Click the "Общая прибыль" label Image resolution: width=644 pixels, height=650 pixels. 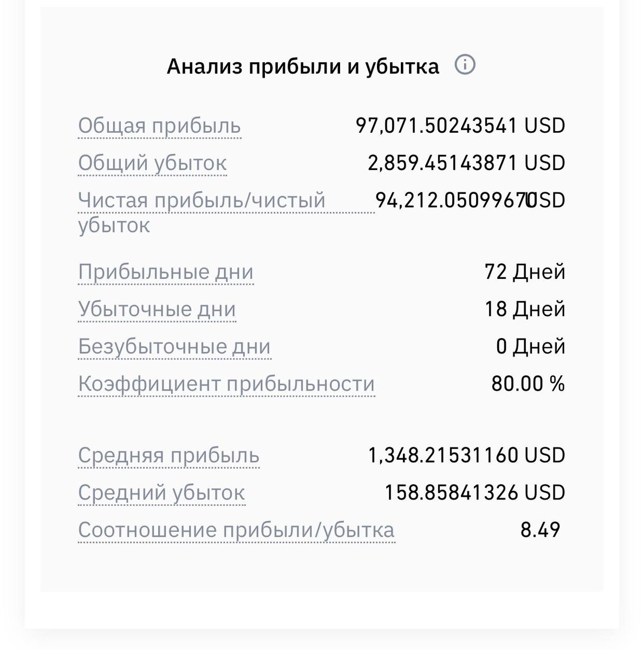coord(159,126)
